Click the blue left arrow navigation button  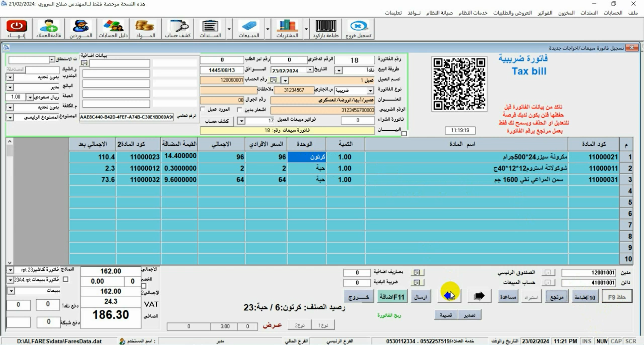[449, 296]
